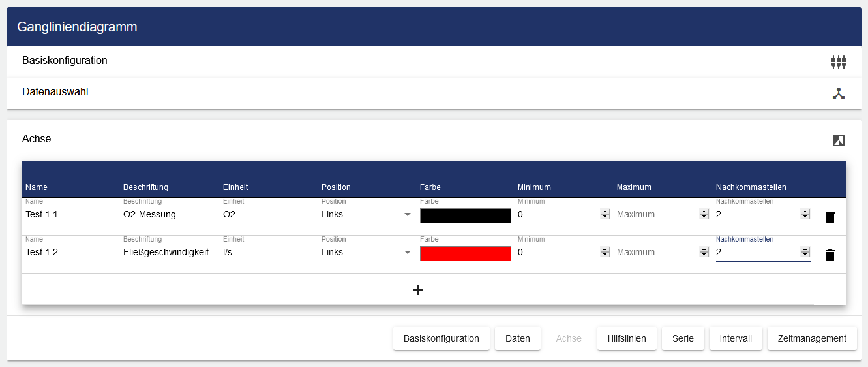Click the Intervall button
The image size is (868, 367).
point(735,338)
